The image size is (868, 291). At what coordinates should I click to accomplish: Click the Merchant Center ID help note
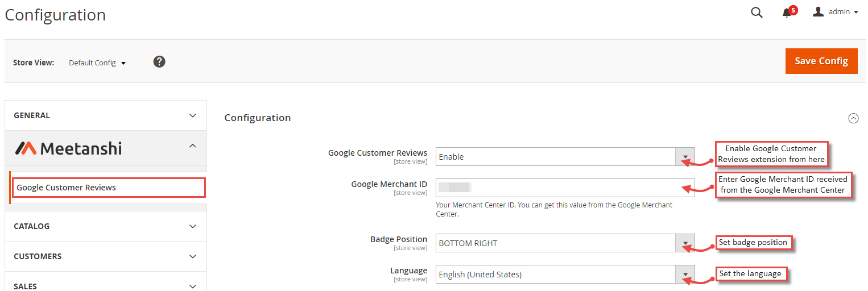pyautogui.click(x=554, y=209)
